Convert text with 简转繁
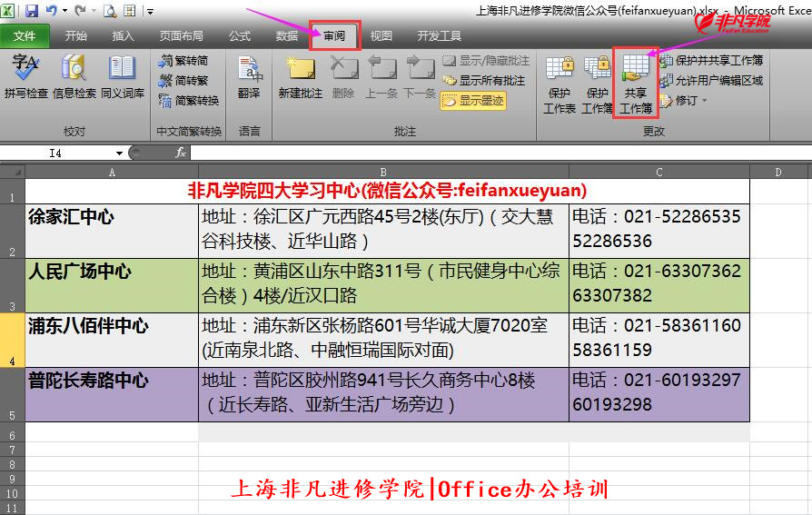Image resolution: width=812 pixels, height=515 pixels. point(183,80)
